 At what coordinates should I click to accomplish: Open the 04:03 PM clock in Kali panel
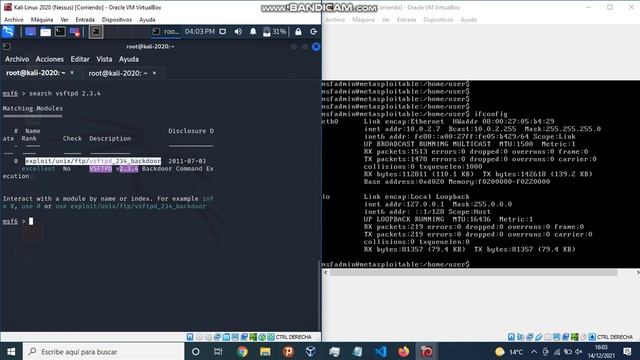pyautogui.click(x=200, y=31)
